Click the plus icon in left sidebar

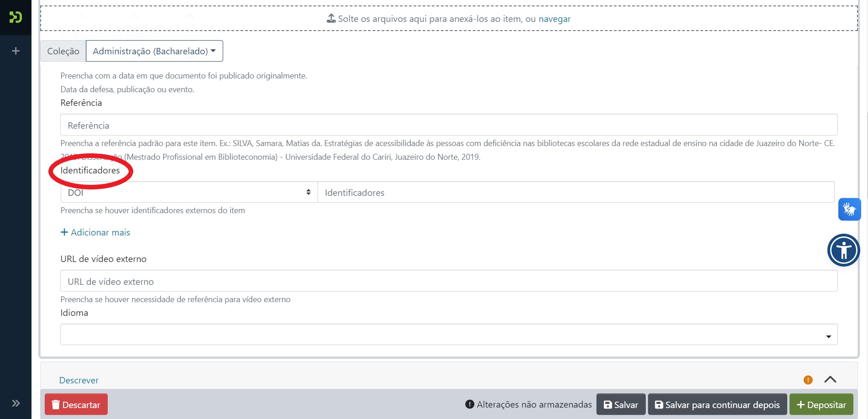tap(16, 51)
